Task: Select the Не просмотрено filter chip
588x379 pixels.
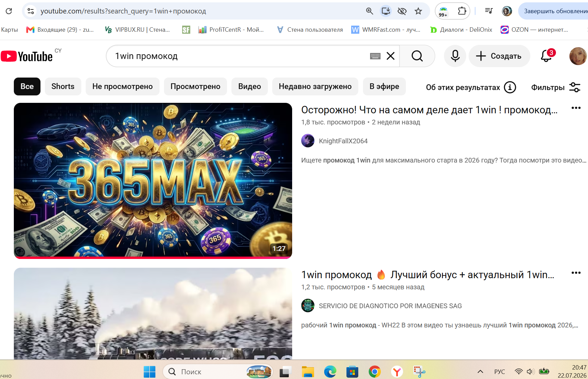Action: tap(122, 87)
